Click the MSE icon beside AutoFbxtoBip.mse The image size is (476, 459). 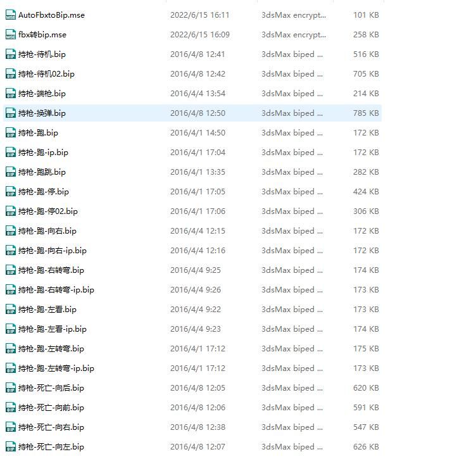click(10, 15)
